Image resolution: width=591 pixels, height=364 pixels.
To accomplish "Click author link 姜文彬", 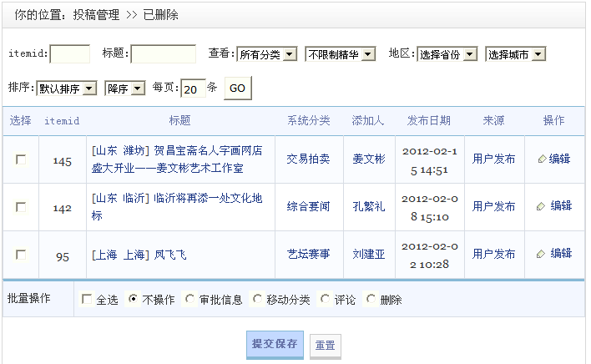I will 369,159.
